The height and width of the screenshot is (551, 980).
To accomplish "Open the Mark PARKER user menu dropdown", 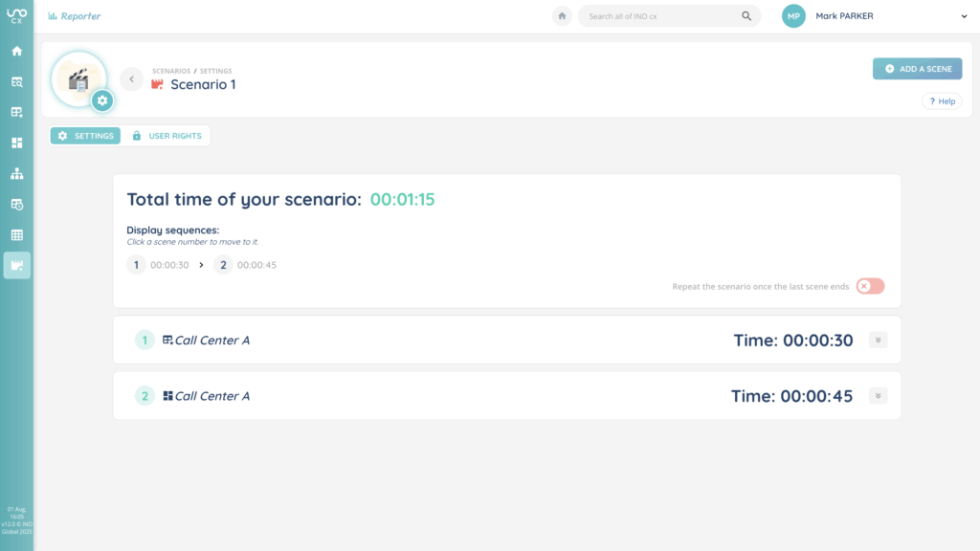I will pos(963,16).
